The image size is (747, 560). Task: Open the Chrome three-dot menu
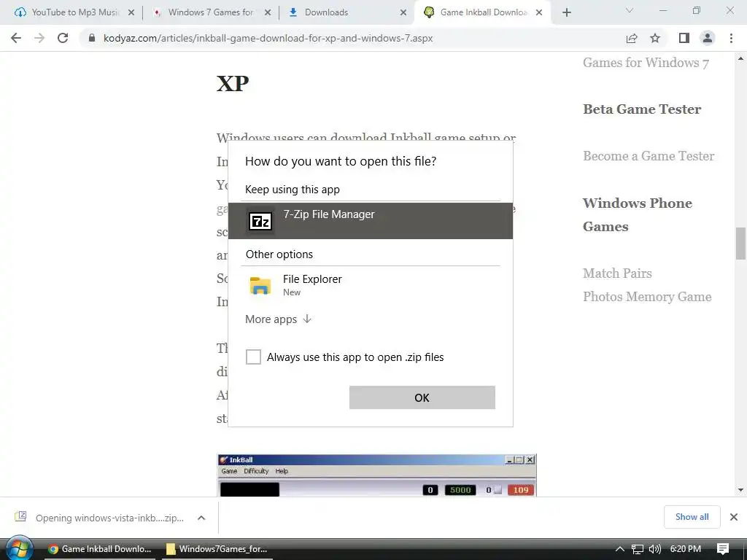coord(731,38)
